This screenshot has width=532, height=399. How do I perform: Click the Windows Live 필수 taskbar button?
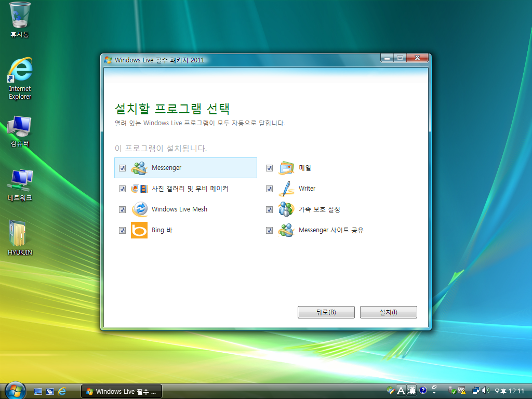click(122, 392)
